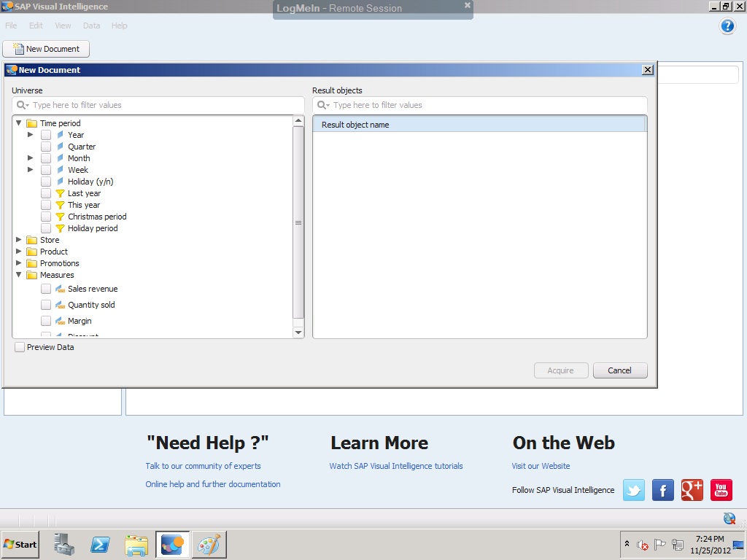Check the Margin checkbox
The image size is (747, 560).
46,321
